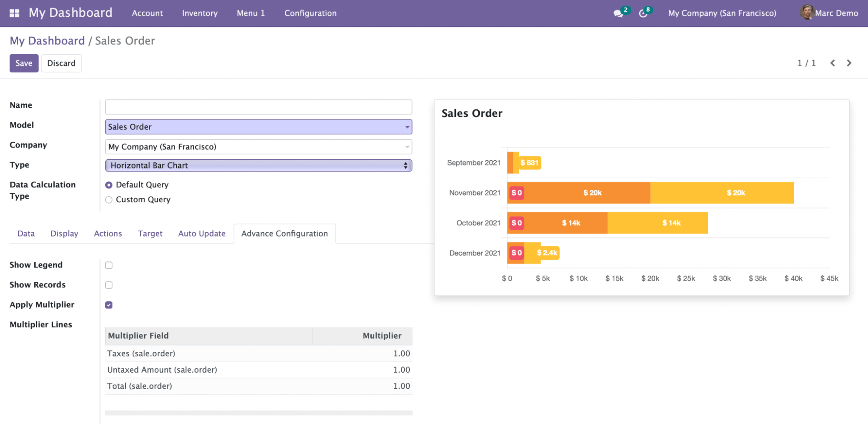
Task: Open the activities clock icon
Action: [x=643, y=13]
